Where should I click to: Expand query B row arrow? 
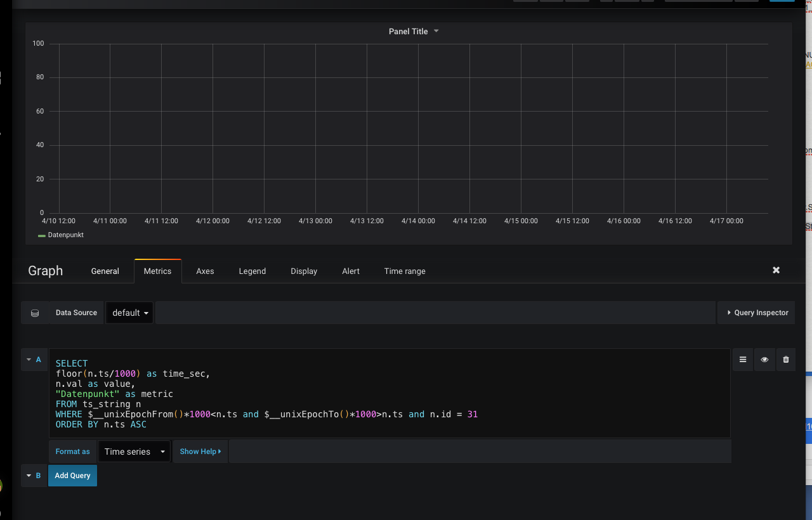(29, 476)
